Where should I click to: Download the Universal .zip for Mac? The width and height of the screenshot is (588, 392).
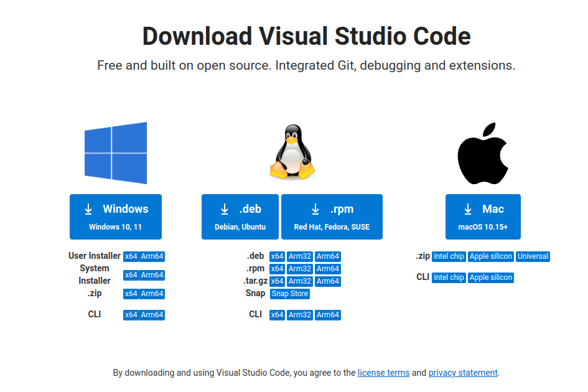click(x=533, y=256)
